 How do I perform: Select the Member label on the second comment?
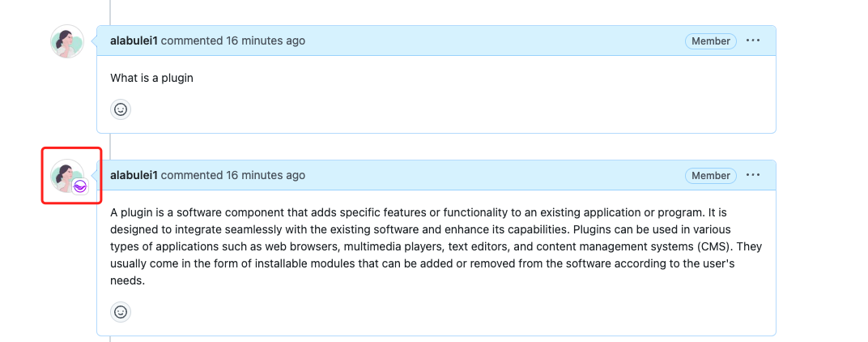711,175
